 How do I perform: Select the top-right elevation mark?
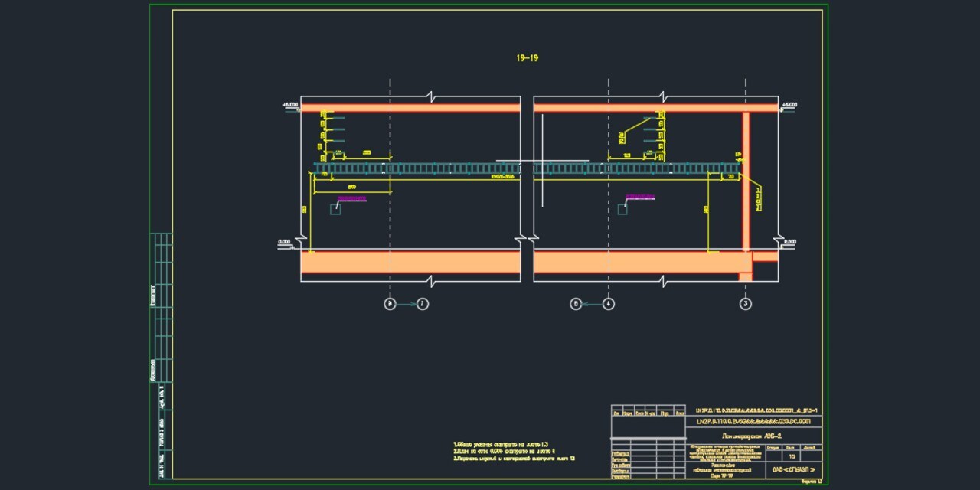coord(789,105)
